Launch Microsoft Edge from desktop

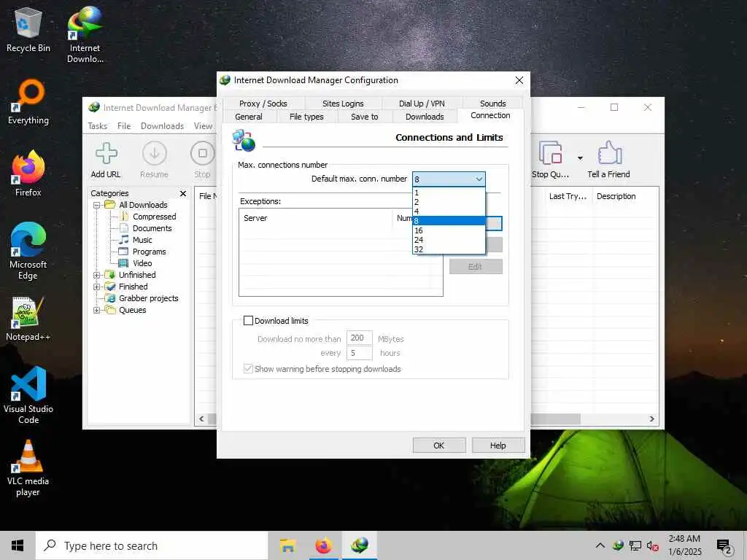pos(28,251)
